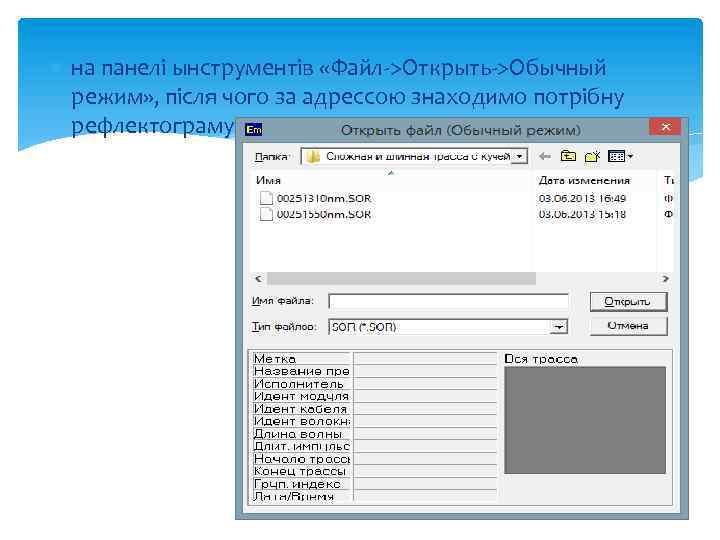The height and width of the screenshot is (540, 720).
Task: Open the view menu icon
Action: pyautogui.click(x=620, y=157)
